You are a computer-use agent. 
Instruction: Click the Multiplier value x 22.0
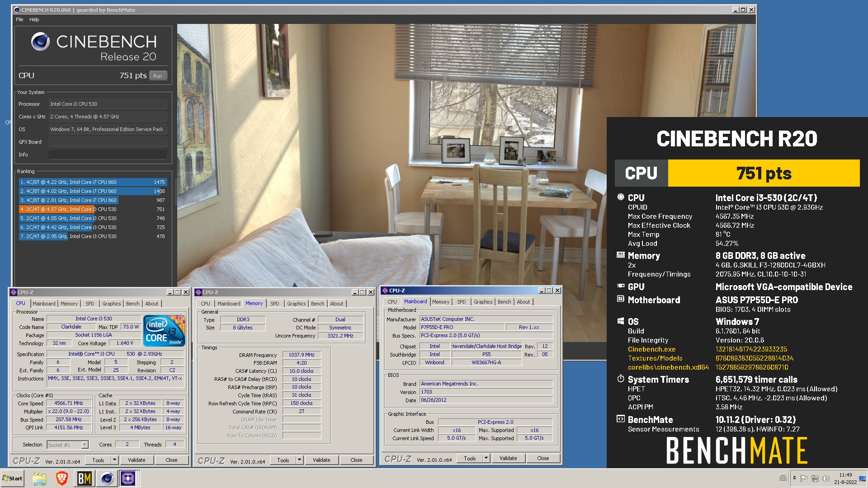tap(69, 412)
